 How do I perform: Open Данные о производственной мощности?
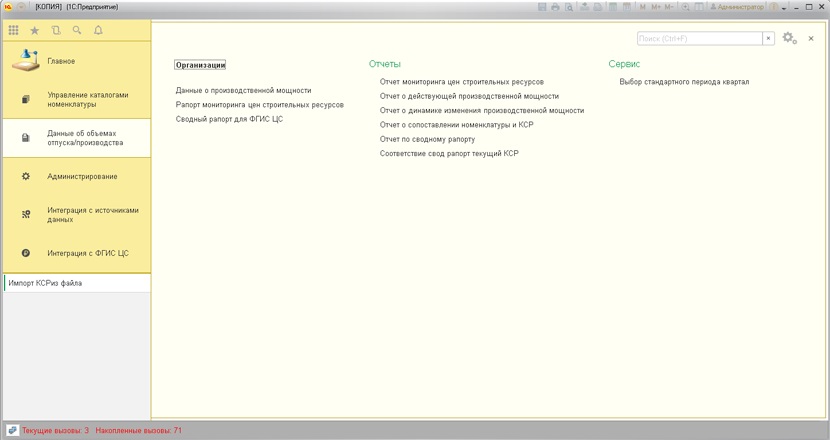click(x=243, y=91)
